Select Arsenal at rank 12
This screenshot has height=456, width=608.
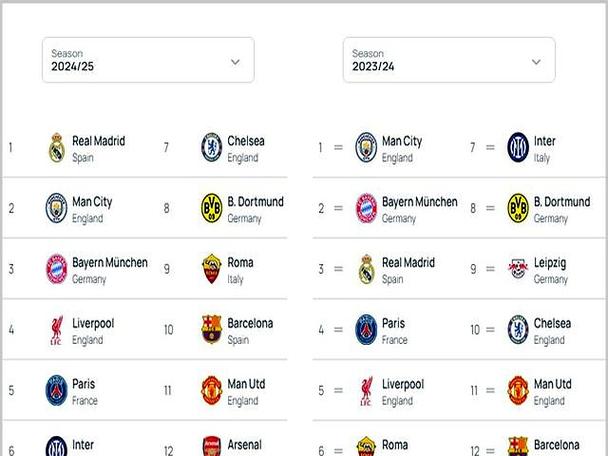pos(244,445)
